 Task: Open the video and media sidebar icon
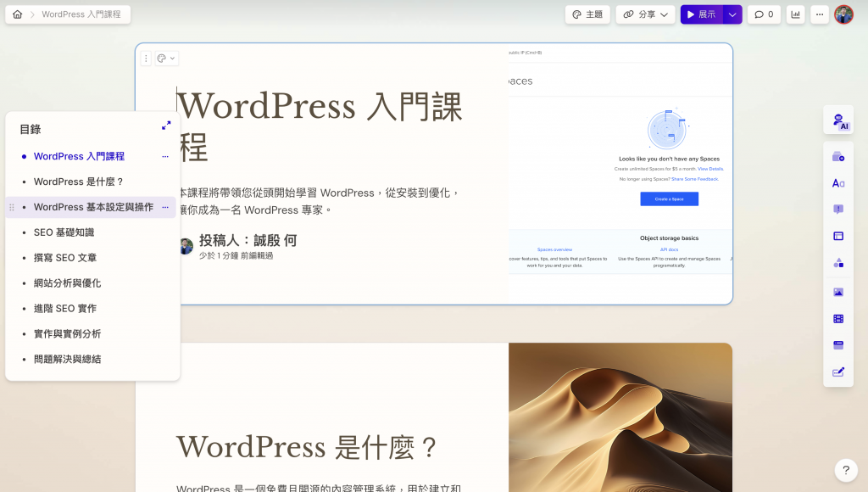(x=838, y=319)
